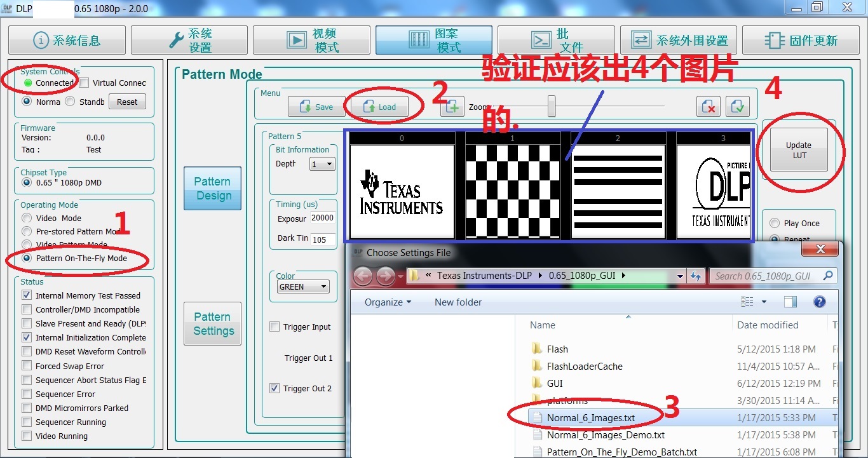
Task: Click the Update LUT button
Action: (799, 150)
